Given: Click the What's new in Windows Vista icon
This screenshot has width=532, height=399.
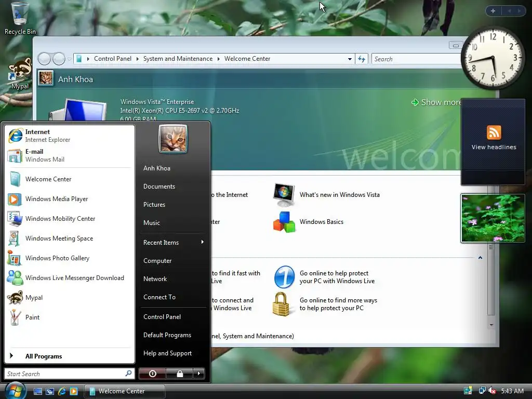Looking at the screenshot, I should click(x=284, y=195).
